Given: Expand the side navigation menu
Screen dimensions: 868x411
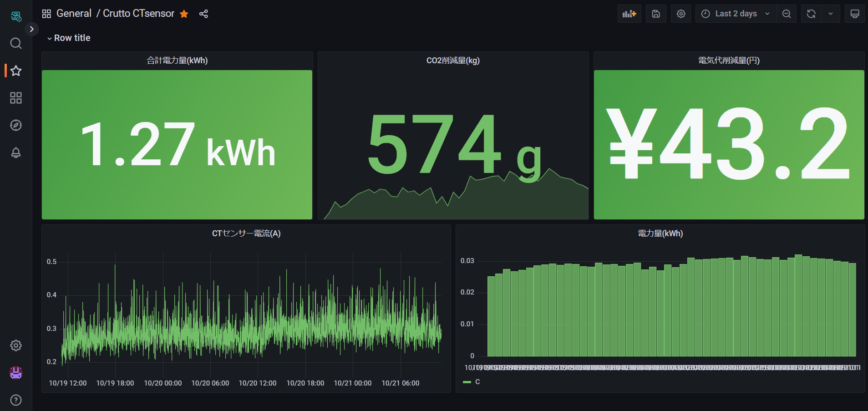Looking at the screenshot, I should (x=31, y=29).
